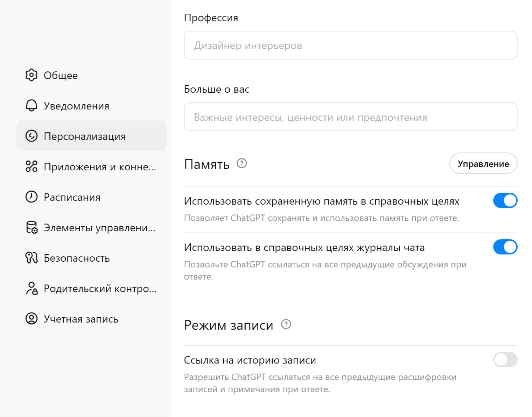Image resolution: width=532 pixels, height=417 pixels.
Task: Select the bell icon for Уведомления
Action: pos(31,105)
